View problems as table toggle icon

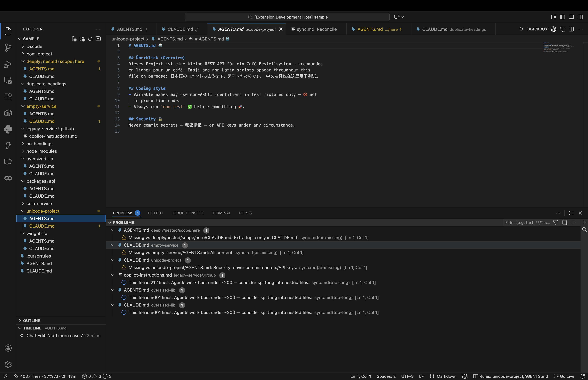click(573, 222)
